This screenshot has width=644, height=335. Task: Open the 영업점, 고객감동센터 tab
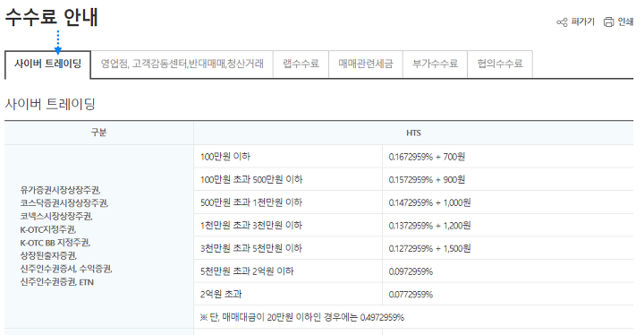(182, 64)
